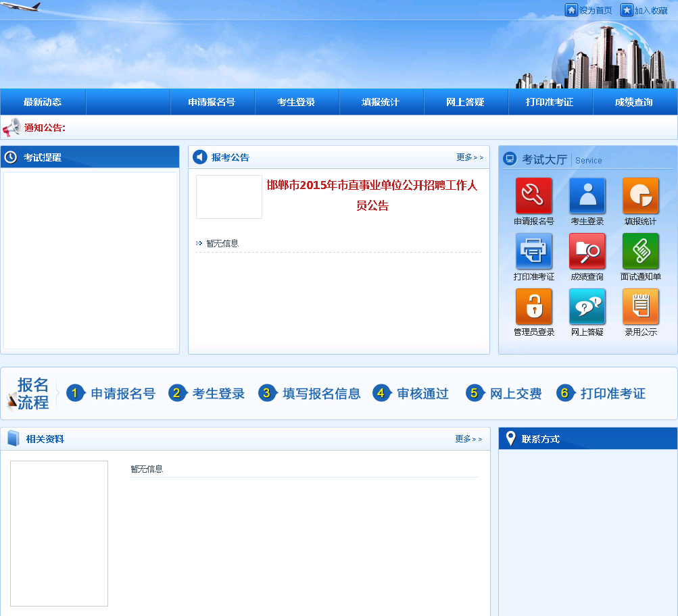The width and height of the screenshot is (678, 616).
Task: Click the 联系方式 panel header
Action: (x=588, y=438)
